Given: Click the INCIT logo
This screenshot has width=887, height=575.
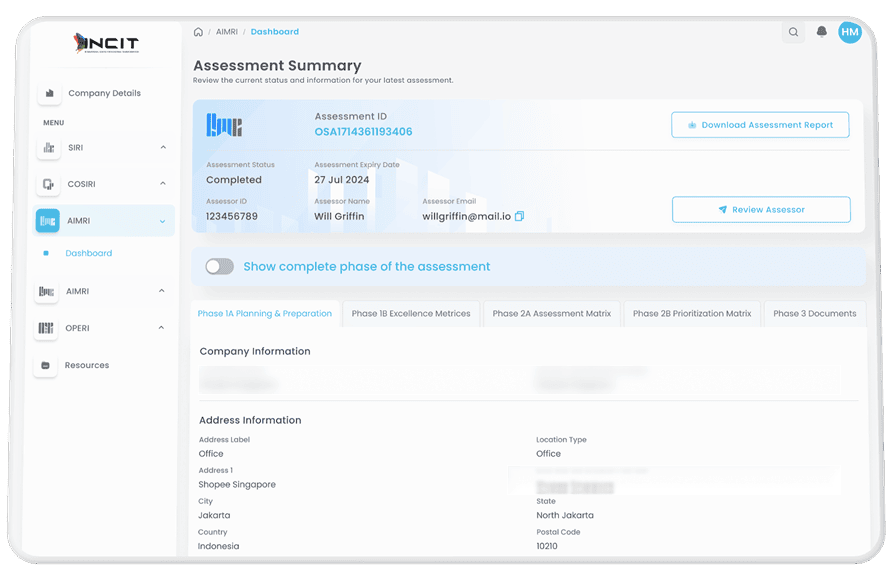Looking at the screenshot, I should pyautogui.click(x=106, y=43).
